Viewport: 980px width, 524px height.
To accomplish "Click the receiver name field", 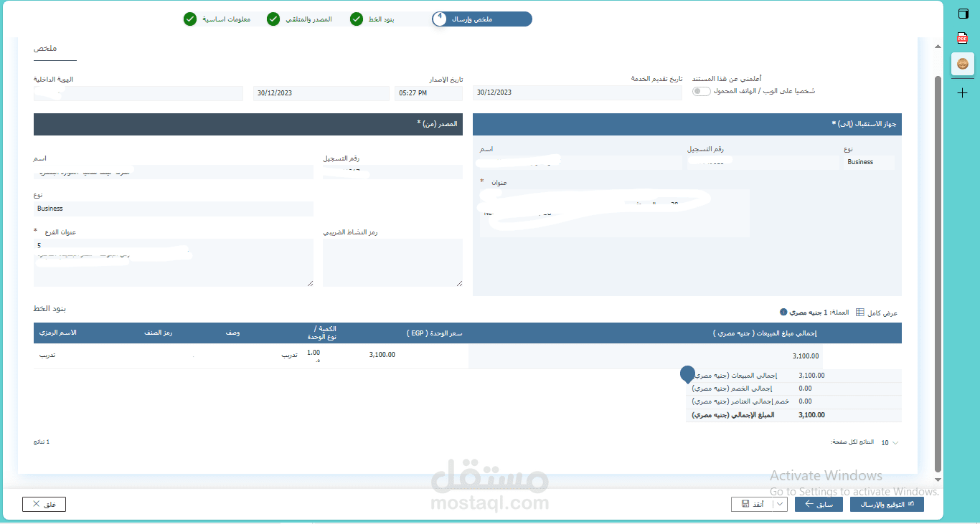I will 581,163.
